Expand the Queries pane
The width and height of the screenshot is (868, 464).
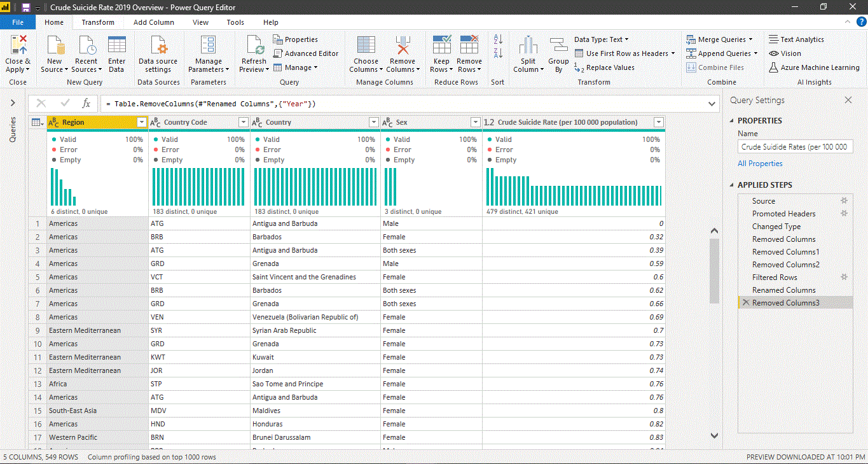coord(13,102)
